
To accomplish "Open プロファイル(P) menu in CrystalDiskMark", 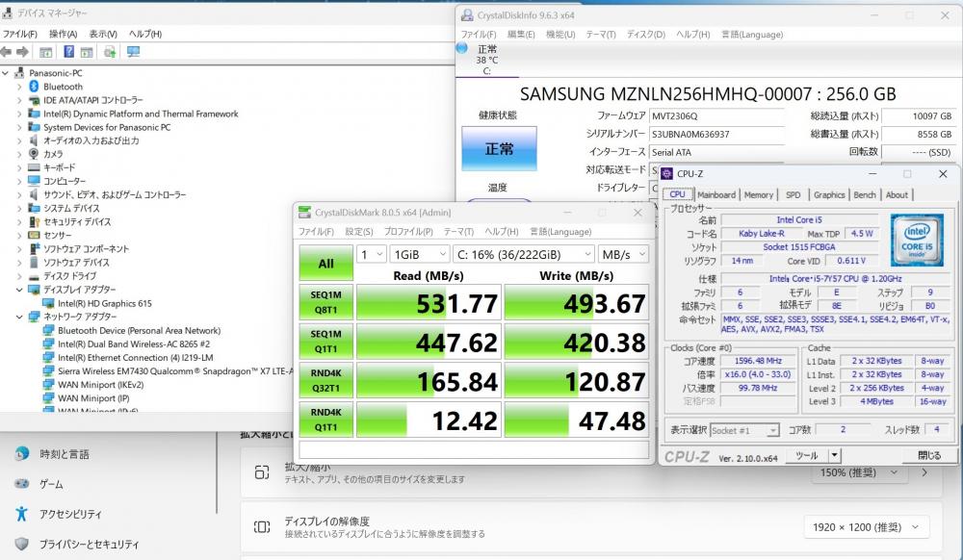I will pyautogui.click(x=408, y=232).
